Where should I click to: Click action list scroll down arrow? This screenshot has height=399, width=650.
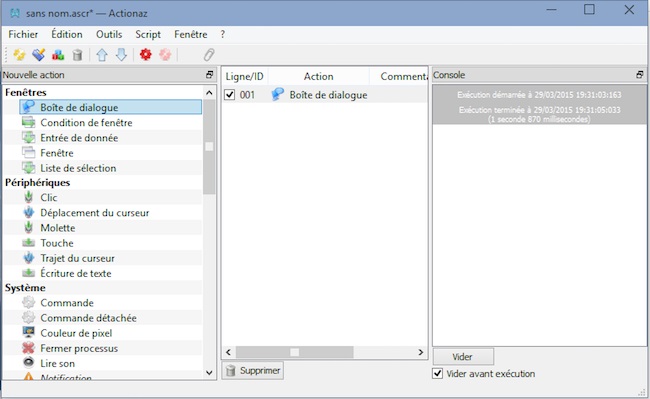[x=209, y=372]
